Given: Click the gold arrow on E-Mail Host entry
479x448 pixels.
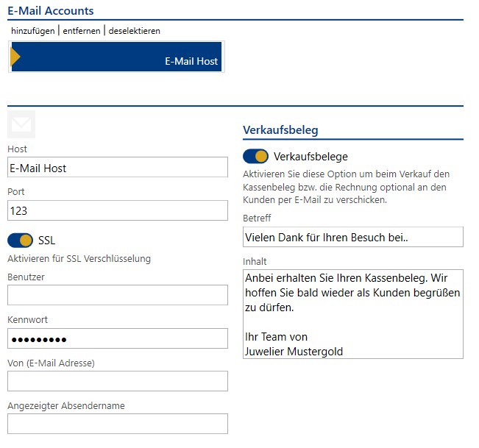Looking at the screenshot, I should 15,57.
